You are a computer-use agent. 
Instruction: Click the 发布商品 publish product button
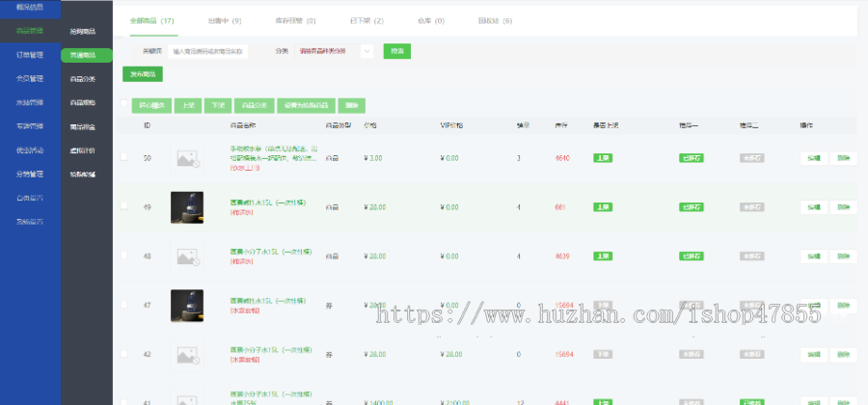click(143, 74)
